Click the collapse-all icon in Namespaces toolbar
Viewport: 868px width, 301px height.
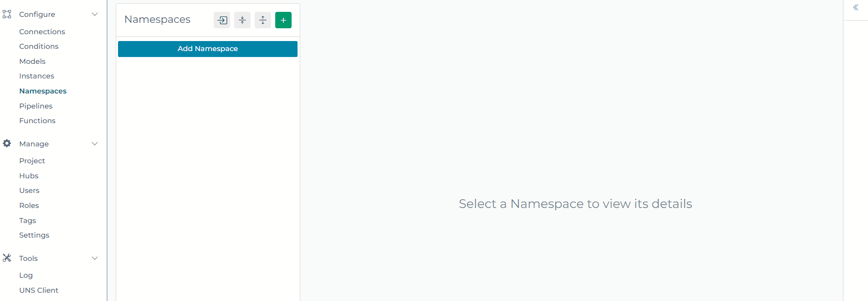pos(242,20)
